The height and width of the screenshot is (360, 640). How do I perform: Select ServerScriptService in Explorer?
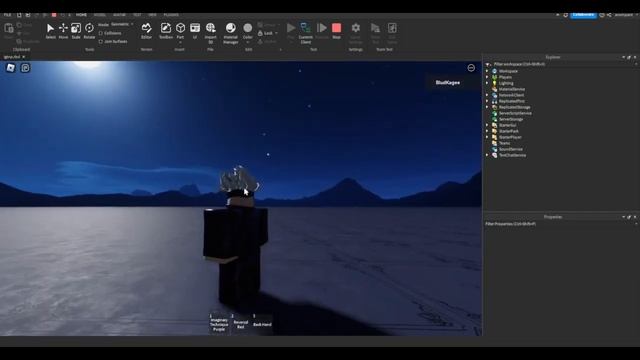pos(515,113)
